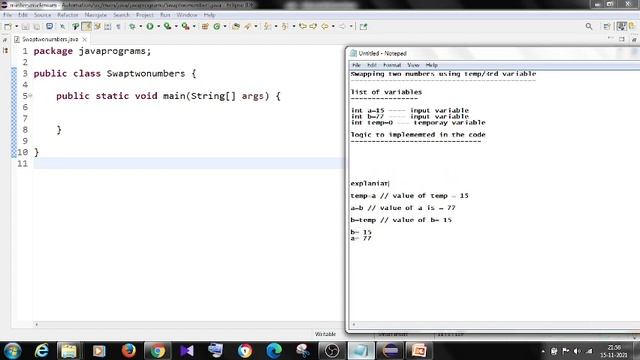Open Firefox from the taskbar
The width and height of the screenshot is (640, 360).
click(x=129, y=351)
